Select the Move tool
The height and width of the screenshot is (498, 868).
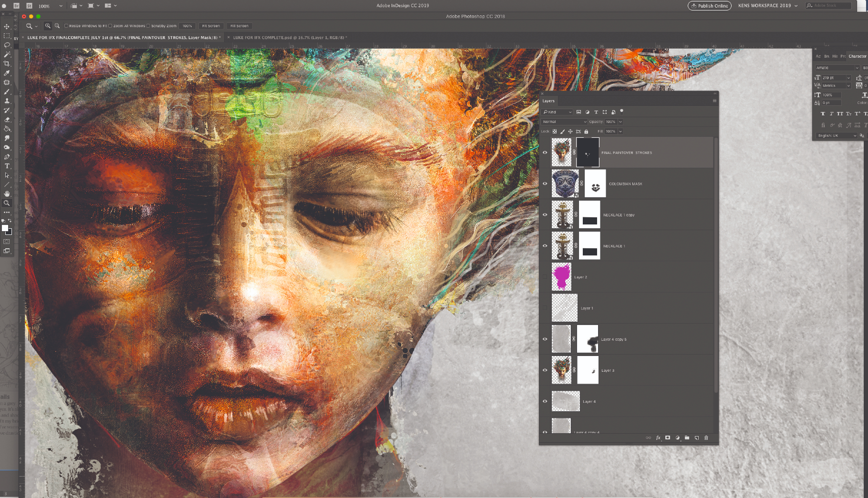tap(7, 26)
